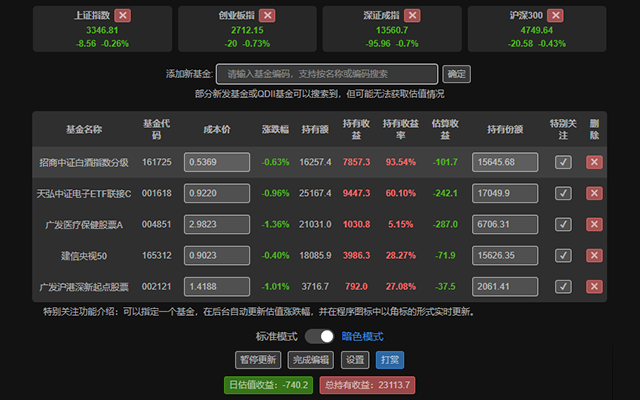640x400 pixels.
Task: Click holding amount 3716.7 cell
Action: (315, 287)
